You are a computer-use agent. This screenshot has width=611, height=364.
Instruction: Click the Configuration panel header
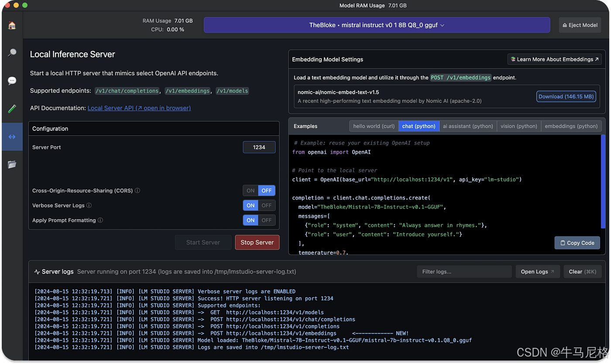154,129
